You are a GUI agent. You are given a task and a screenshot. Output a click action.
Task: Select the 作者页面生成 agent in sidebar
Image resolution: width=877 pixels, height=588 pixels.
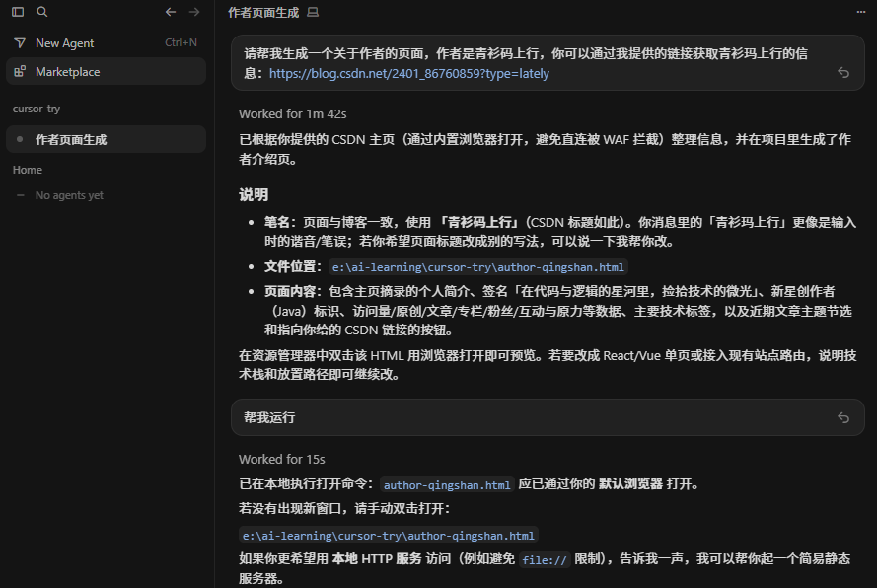click(x=106, y=139)
